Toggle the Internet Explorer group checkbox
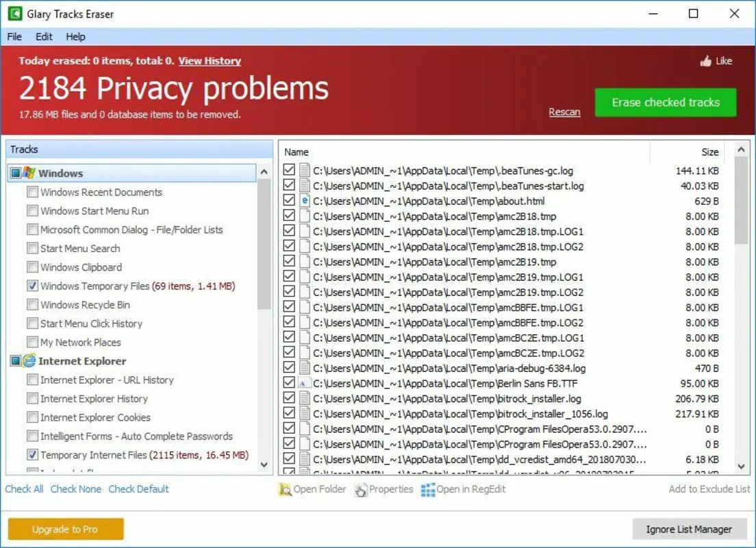The image size is (756, 548). click(x=16, y=360)
